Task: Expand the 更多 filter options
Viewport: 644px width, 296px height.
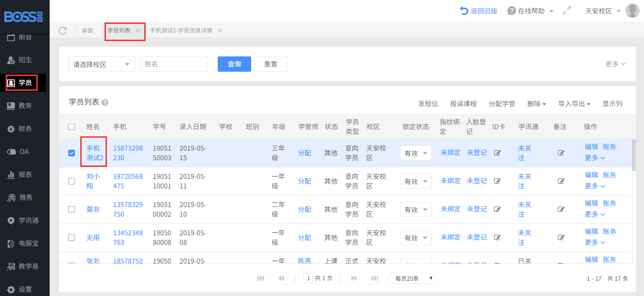Action: click(x=615, y=64)
